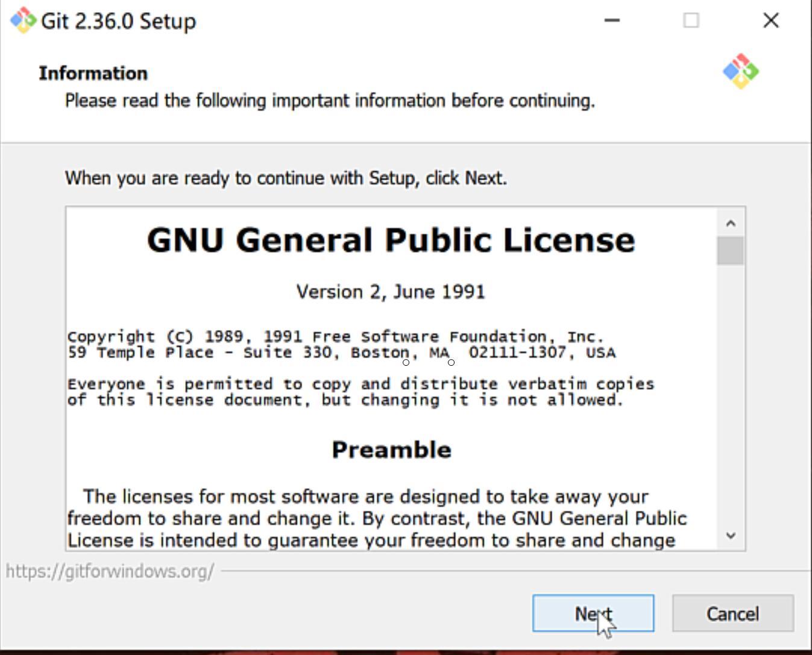Click the license scrollbar thumb
The image size is (812, 655).
click(731, 251)
